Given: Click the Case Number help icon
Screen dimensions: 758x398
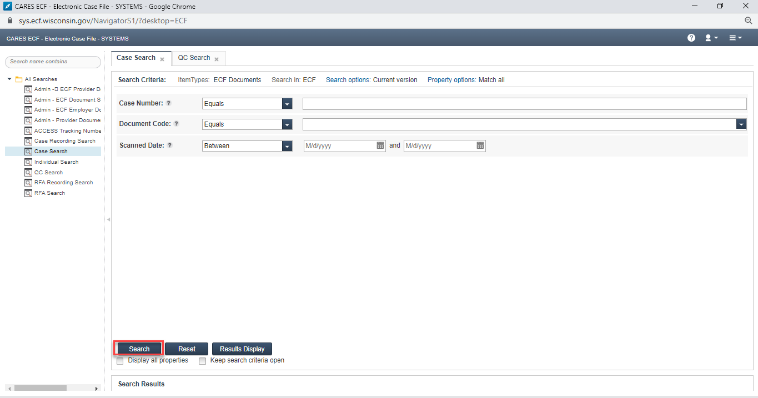Looking at the screenshot, I should click(169, 103).
